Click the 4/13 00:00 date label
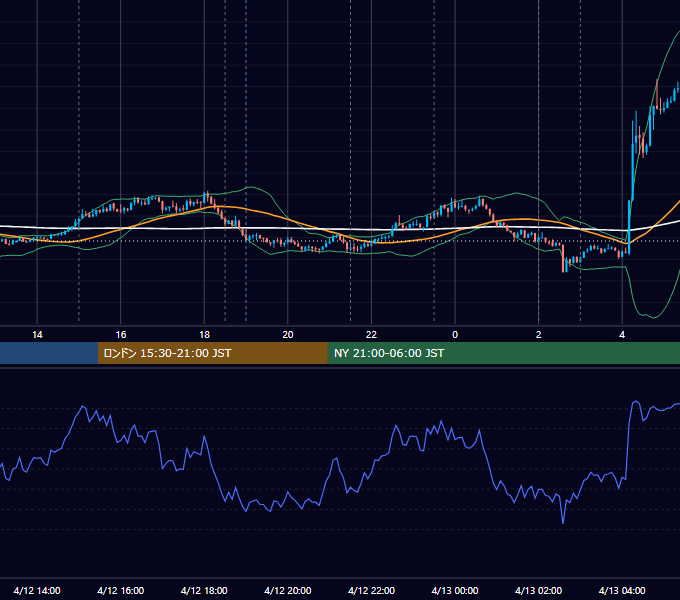The height and width of the screenshot is (600, 680). (x=455, y=590)
